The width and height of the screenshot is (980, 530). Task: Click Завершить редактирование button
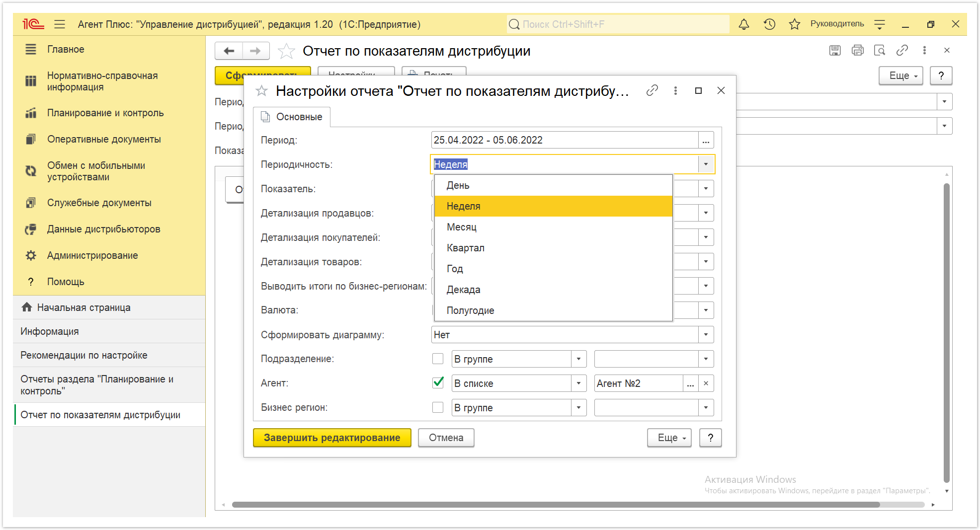coord(332,438)
